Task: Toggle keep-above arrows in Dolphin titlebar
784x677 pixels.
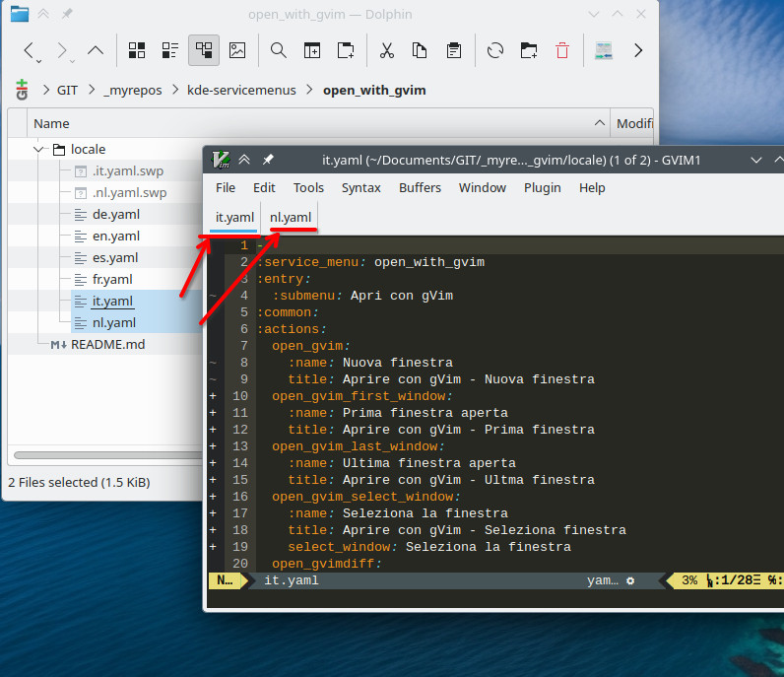Action: coord(43,14)
